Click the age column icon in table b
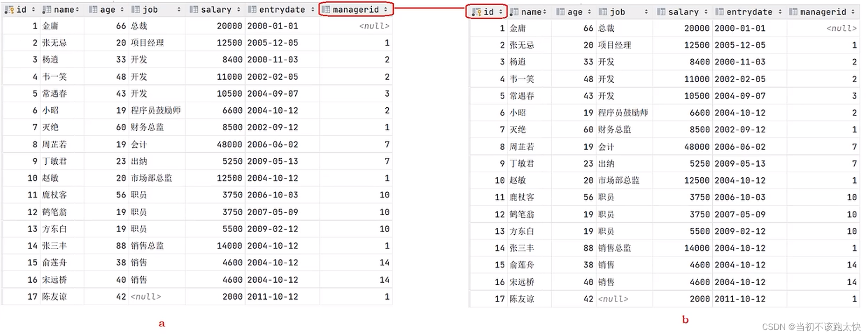The height and width of the screenshot is (336, 868). tap(560, 12)
